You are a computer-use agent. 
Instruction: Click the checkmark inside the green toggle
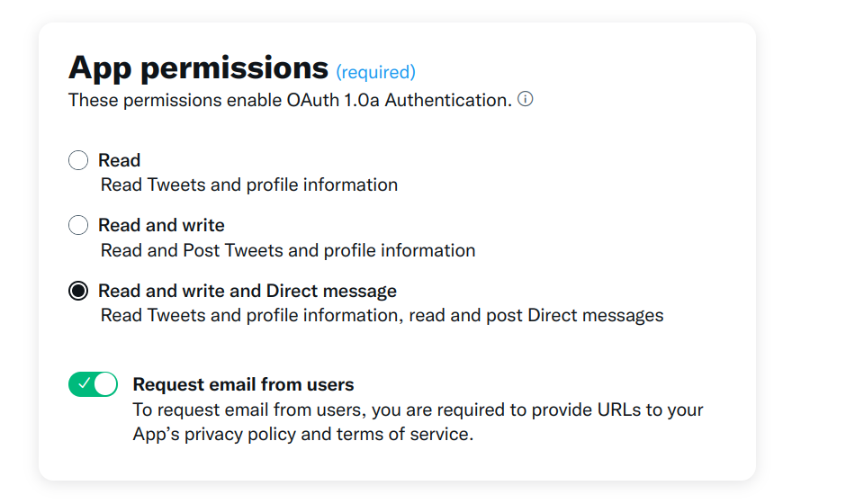click(84, 384)
